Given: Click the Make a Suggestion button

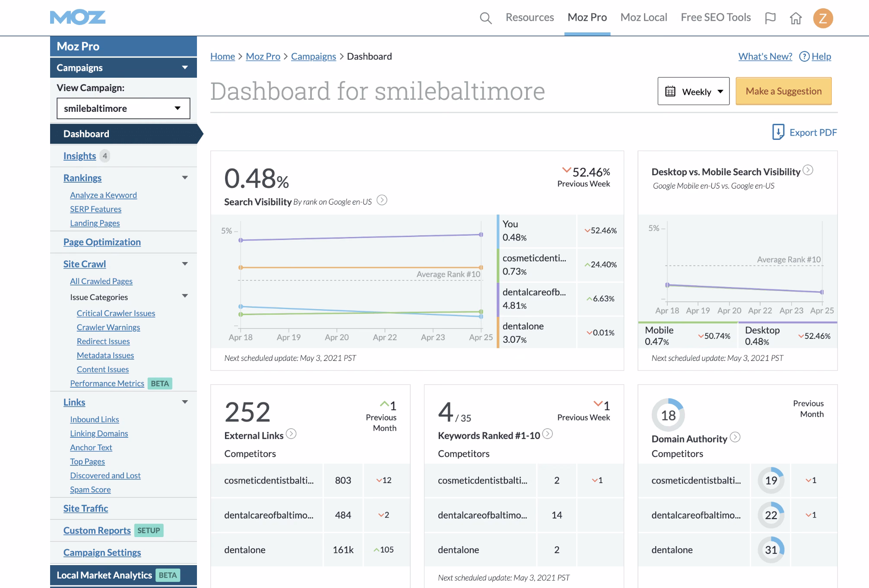Looking at the screenshot, I should [x=783, y=91].
